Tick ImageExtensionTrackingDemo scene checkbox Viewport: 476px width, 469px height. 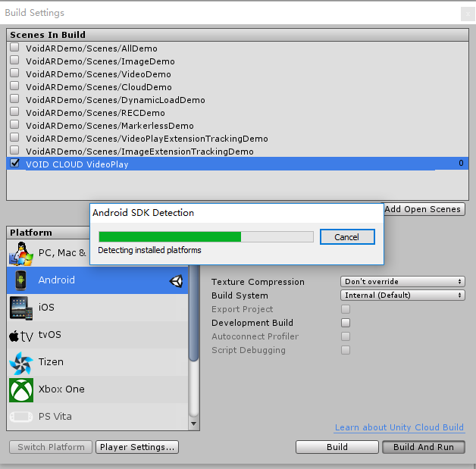point(14,151)
